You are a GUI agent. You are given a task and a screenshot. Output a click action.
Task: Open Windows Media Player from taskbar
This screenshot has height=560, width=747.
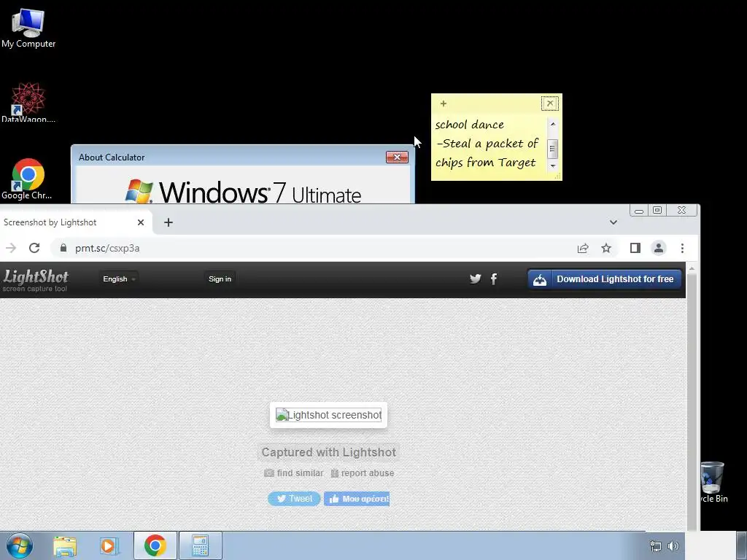click(x=109, y=546)
